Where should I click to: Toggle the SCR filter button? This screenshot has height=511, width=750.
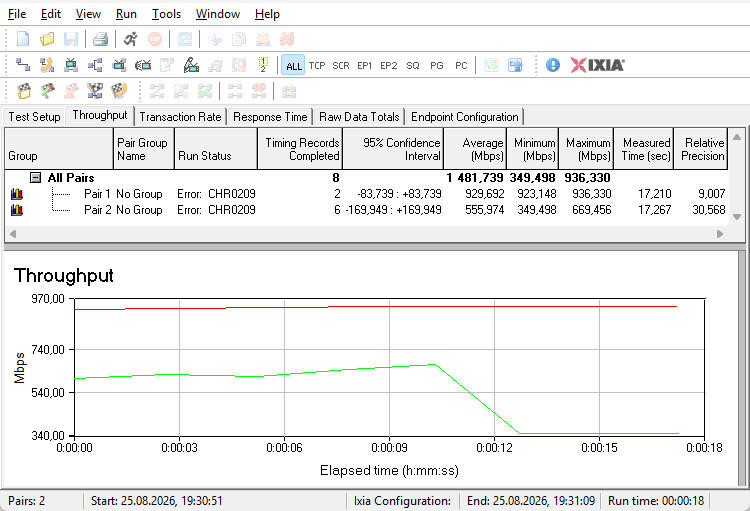[341, 66]
